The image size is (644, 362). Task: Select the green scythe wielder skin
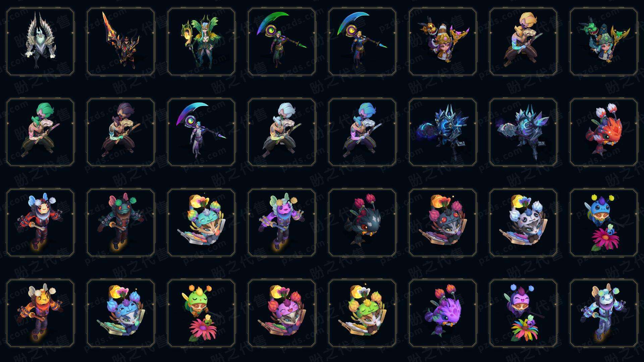(x=282, y=42)
